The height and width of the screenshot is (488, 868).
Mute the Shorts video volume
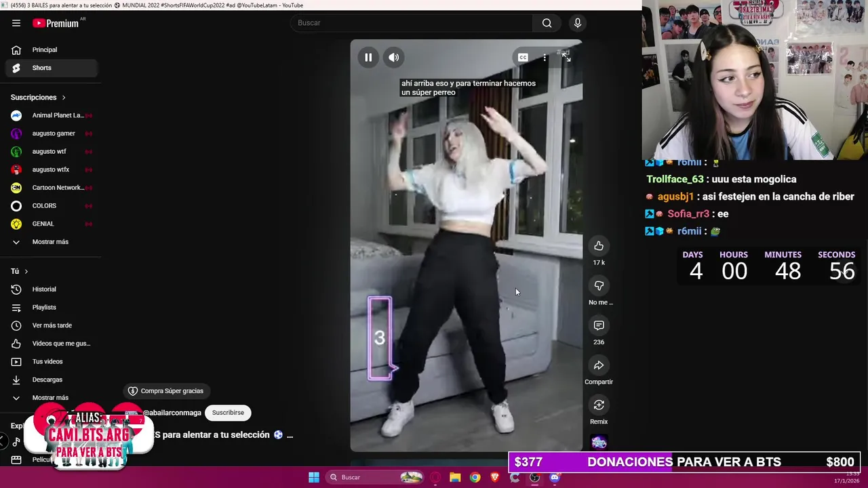pos(394,58)
